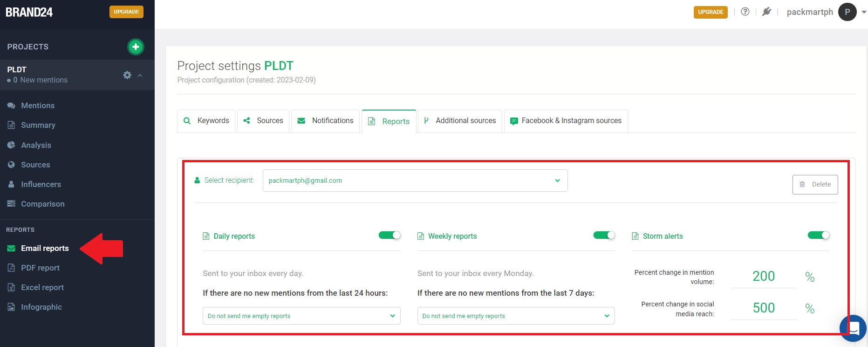
Task: Click the Storm alerts document icon
Action: coord(635,236)
